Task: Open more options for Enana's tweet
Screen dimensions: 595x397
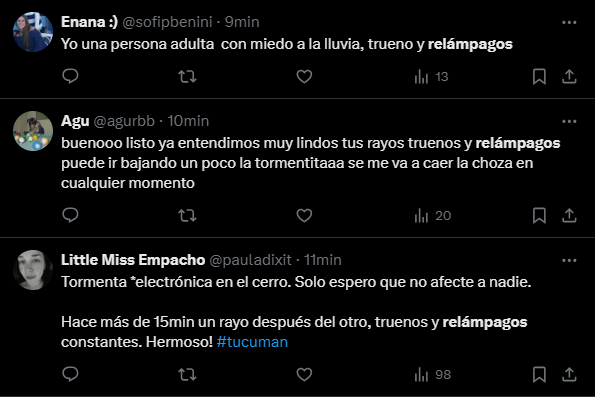Action: pos(569,22)
